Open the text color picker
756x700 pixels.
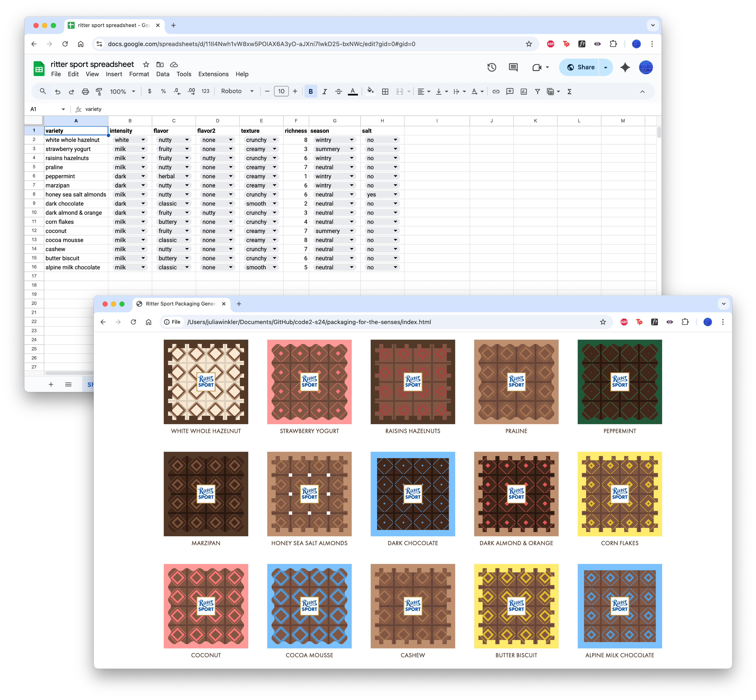tap(353, 91)
